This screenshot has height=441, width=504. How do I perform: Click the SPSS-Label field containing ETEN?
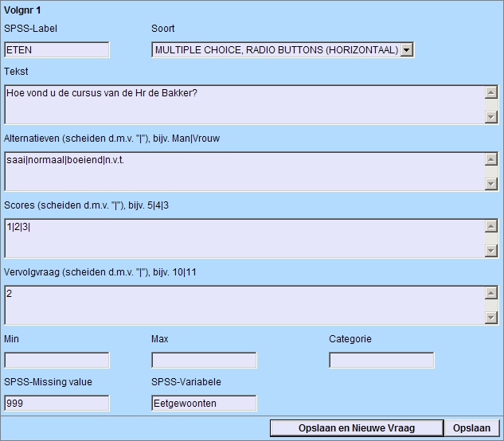click(x=57, y=50)
